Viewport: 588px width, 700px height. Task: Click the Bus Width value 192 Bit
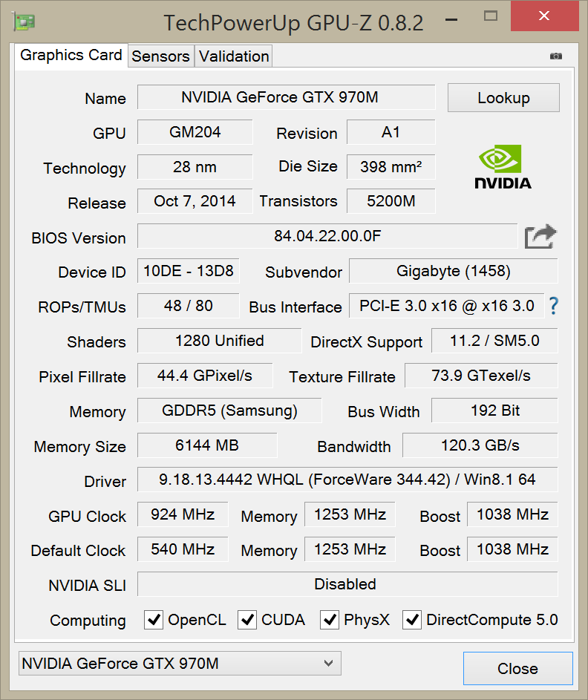coord(494,410)
